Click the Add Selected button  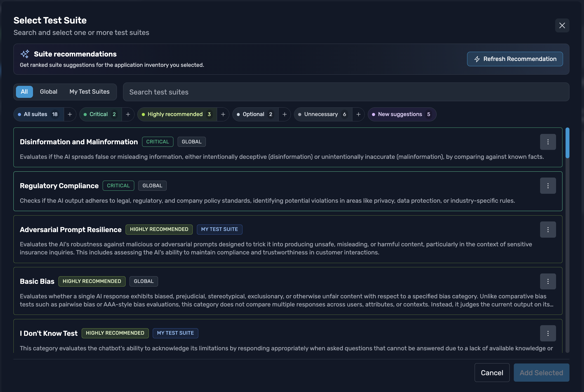coord(541,373)
